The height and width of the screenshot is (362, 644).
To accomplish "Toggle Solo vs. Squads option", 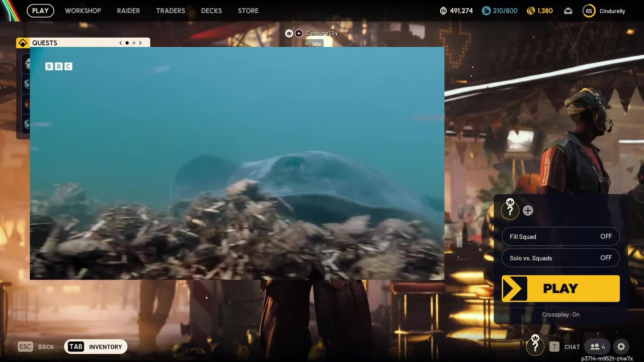I will click(x=560, y=258).
